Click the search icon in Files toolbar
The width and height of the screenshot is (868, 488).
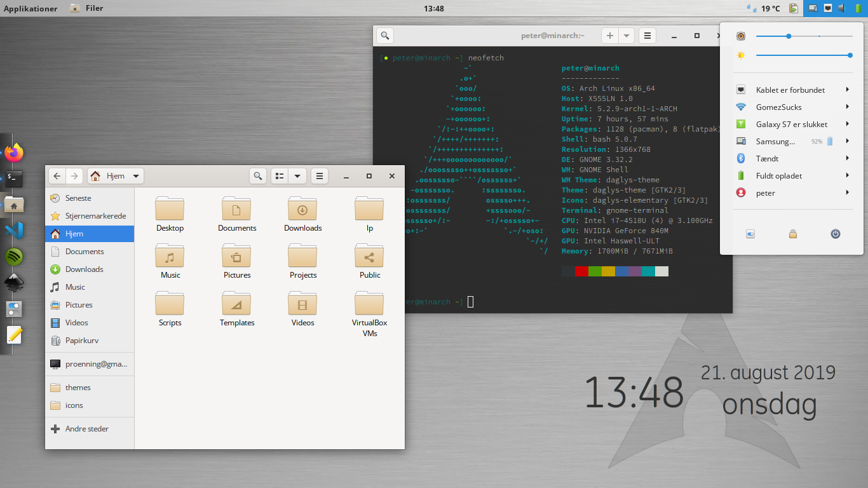coord(257,176)
